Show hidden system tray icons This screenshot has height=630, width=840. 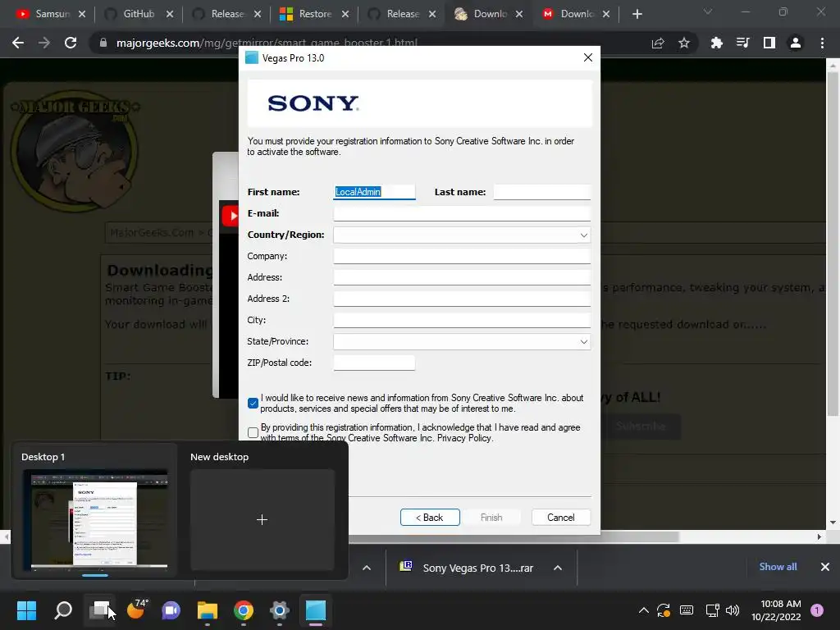tap(644, 610)
